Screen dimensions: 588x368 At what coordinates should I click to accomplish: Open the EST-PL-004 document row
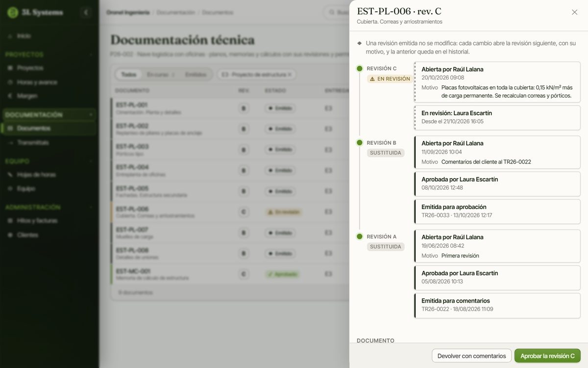pyautogui.click(x=230, y=170)
